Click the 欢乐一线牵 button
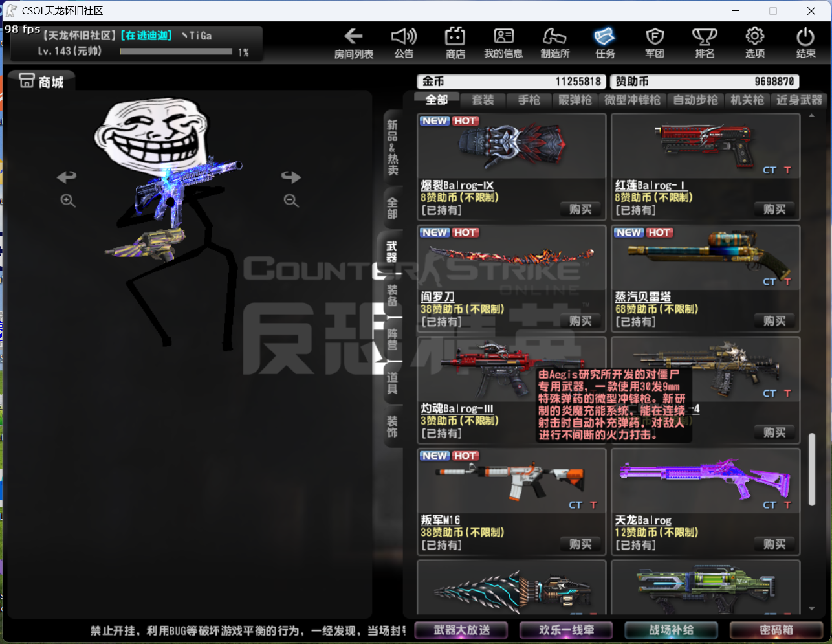Viewport: 832px width, 644px height. pyautogui.click(x=567, y=630)
